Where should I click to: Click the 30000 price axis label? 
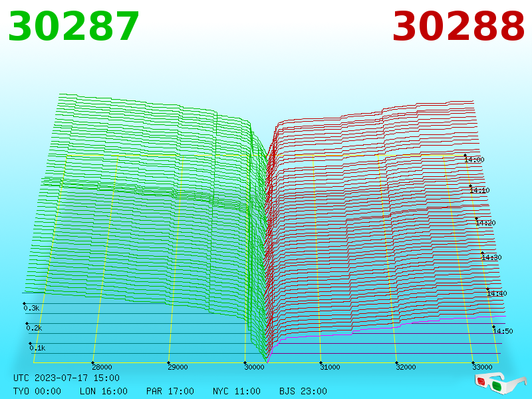[255, 367]
